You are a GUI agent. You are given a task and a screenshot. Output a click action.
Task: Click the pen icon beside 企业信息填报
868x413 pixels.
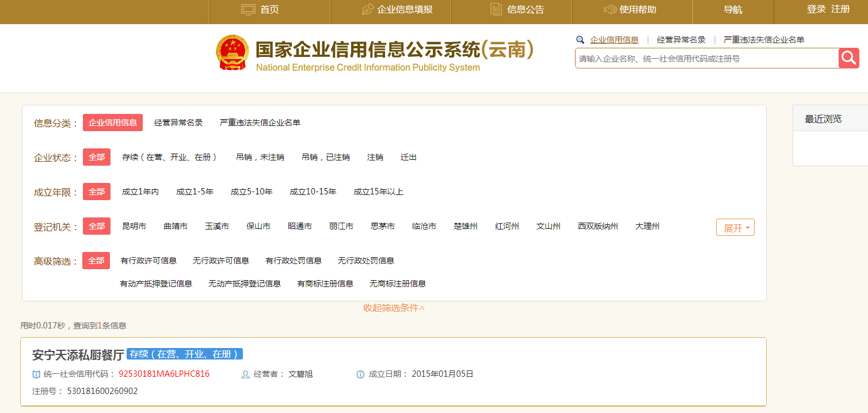(x=367, y=9)
